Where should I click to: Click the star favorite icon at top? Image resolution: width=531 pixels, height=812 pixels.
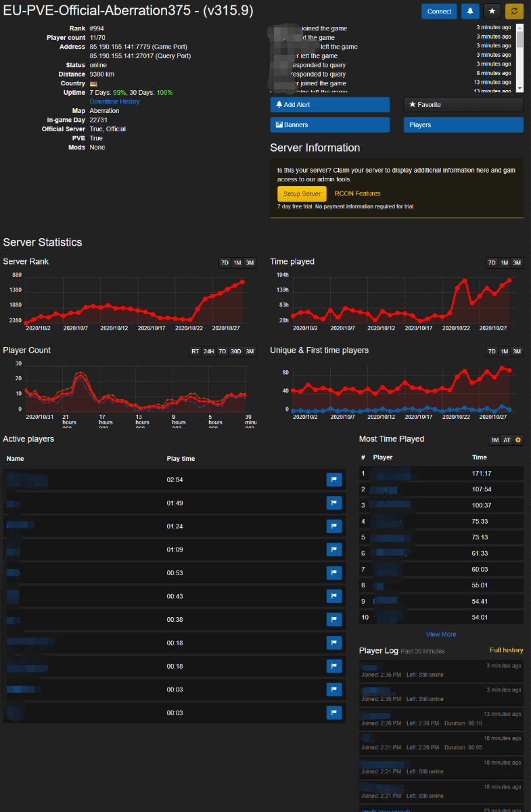(x=492, y=12)
